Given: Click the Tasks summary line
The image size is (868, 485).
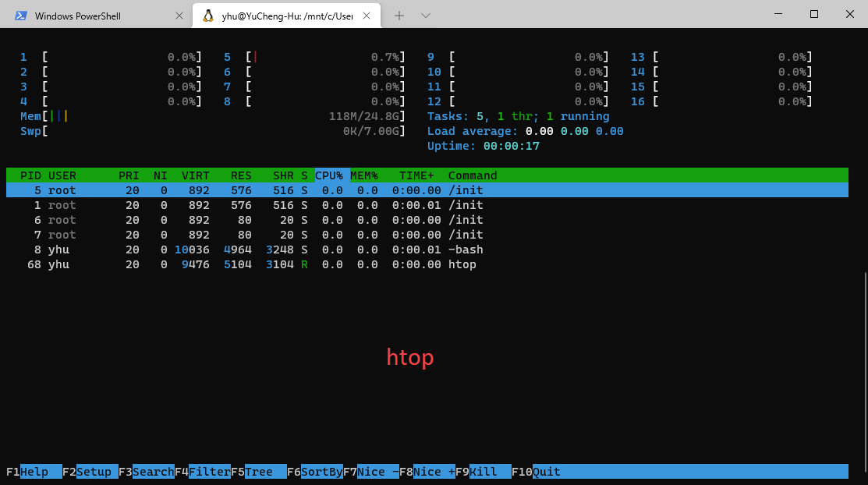Looking at the screenshot, I should pos(518,116).
